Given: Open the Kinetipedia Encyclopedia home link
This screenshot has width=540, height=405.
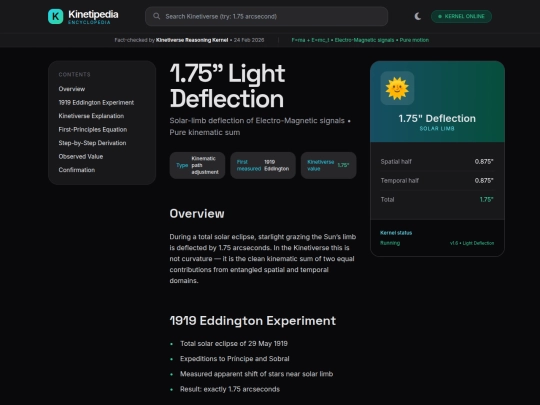Looking at the screenshot, I should click(83, 16).
